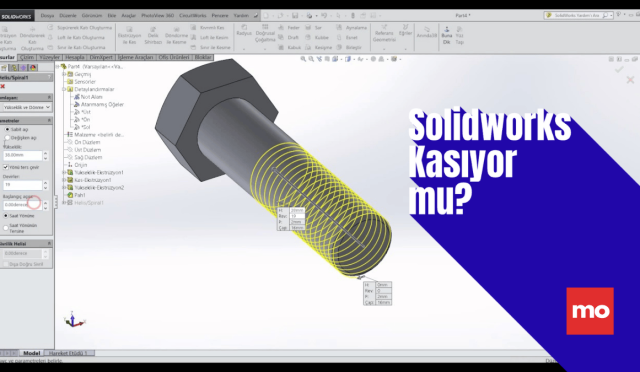640x372 pixels.
Task: Click in the Yükseklik value field
Action: pos(22,155)
